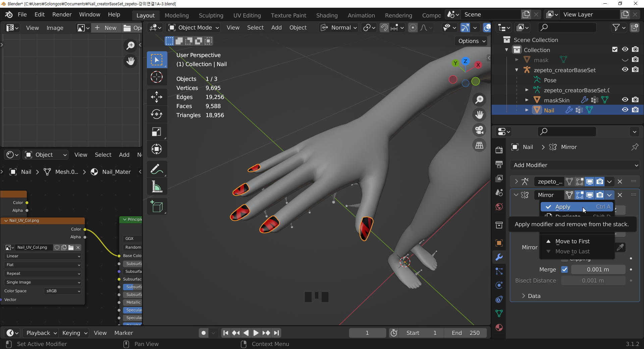Remove the Mirror modifier with X

tap(620, 195)
